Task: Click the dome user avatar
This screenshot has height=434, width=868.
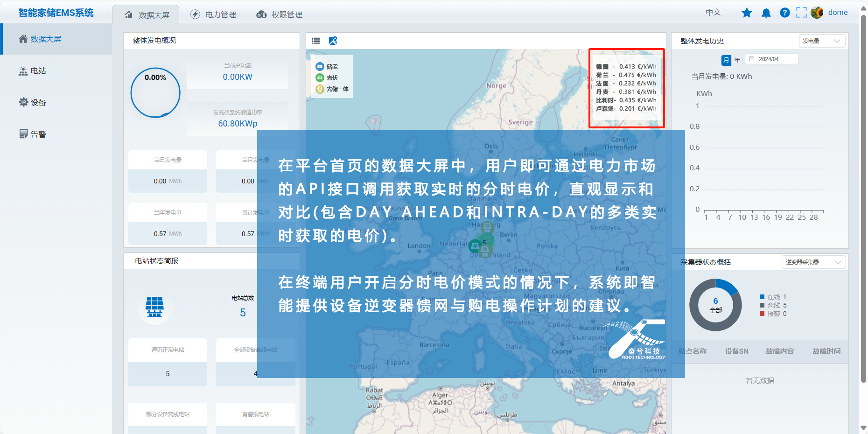Action: (817, 13)
